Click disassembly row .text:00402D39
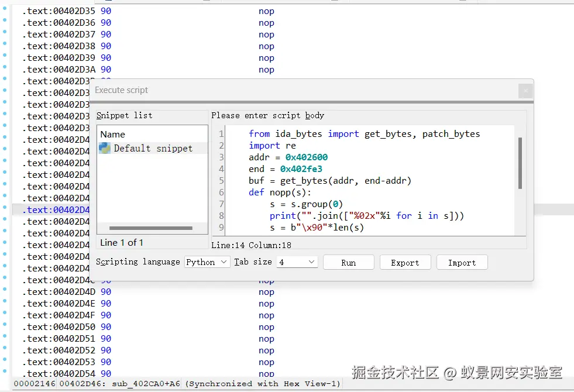 pos(148,58)
